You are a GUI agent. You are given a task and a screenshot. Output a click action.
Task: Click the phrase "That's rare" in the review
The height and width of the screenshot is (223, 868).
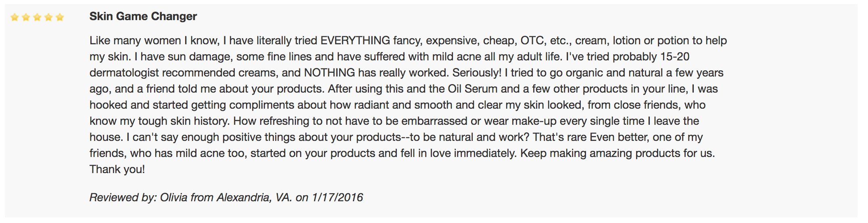559,137
